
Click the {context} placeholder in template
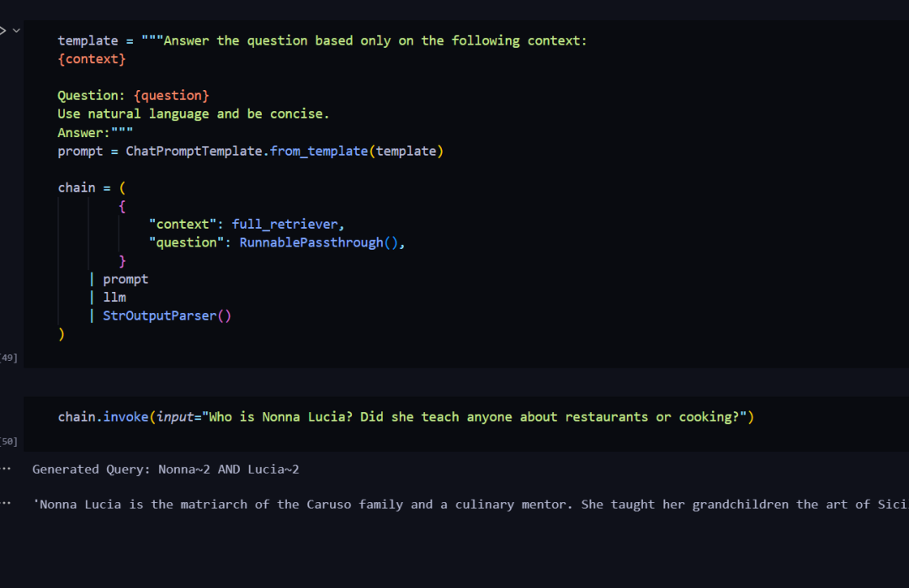pos(92,59)
